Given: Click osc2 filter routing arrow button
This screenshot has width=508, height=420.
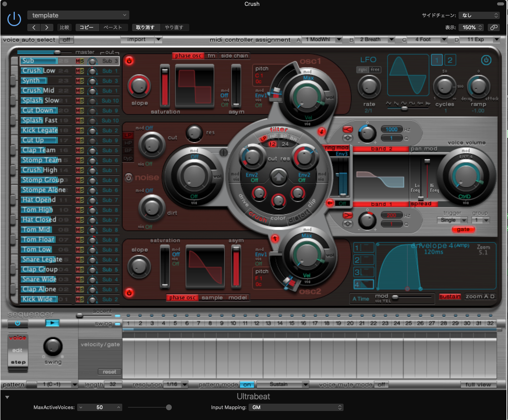Looking at the screenshot, I should [x=275, y=238].
